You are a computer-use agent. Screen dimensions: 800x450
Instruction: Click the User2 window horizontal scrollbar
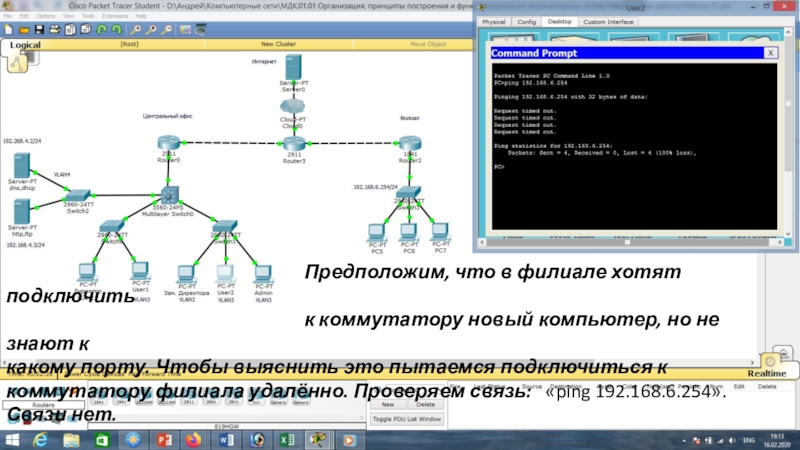[630, 242]
